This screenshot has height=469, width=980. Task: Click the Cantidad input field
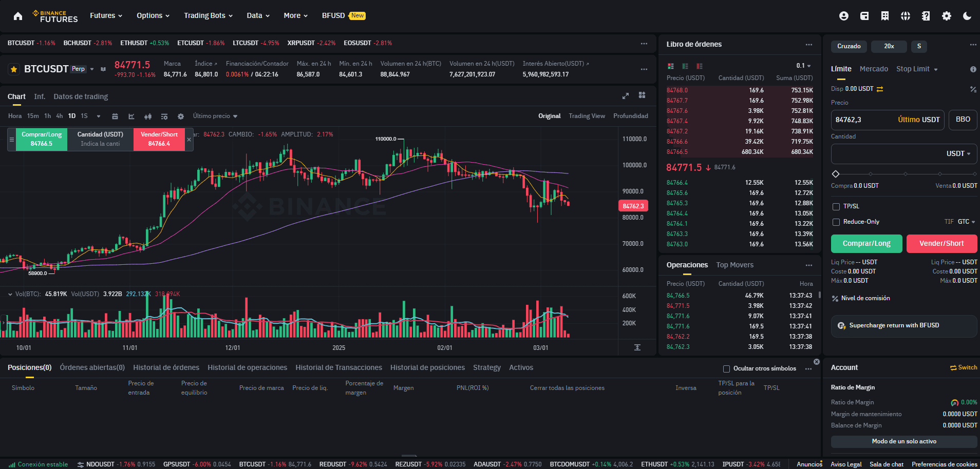coord(904,153)
